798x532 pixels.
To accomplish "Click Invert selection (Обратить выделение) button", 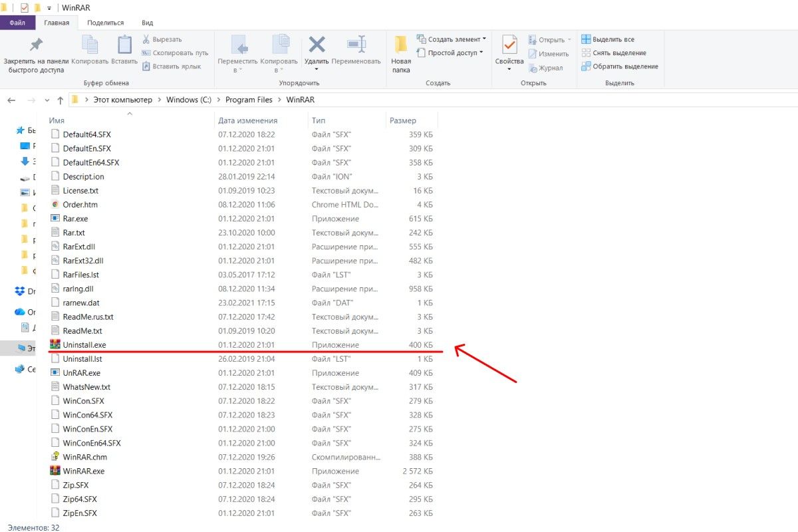I will coord(619,66).
